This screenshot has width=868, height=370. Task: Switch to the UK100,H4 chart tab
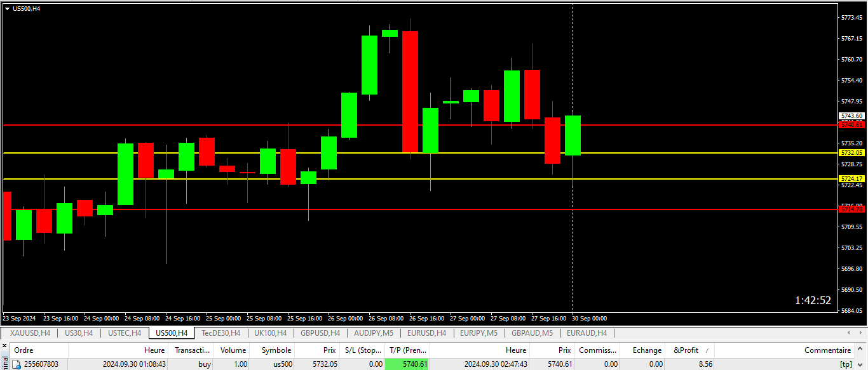point(270,333)
